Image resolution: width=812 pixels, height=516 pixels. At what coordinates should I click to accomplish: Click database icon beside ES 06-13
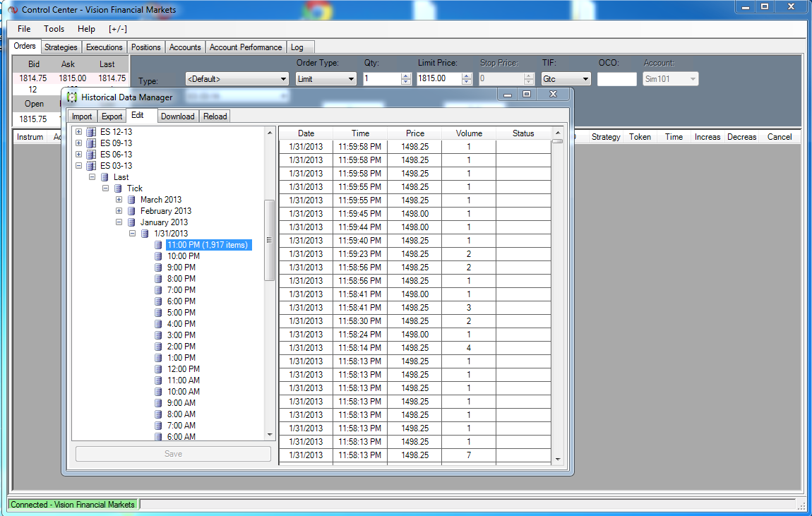click(x=91, y=155)
